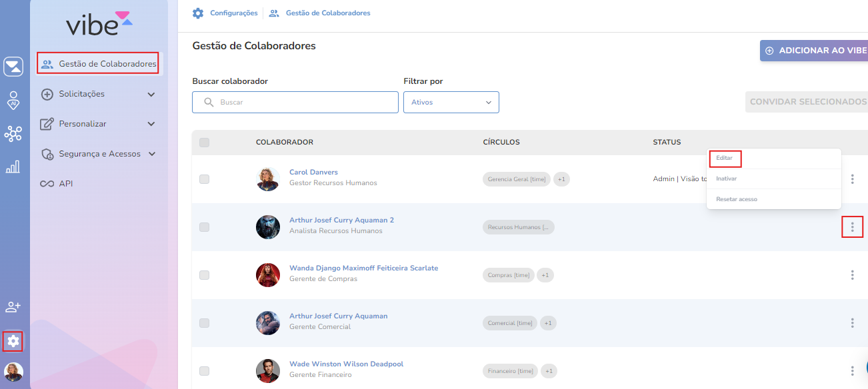The height and width of the screenshot is (389, 868).
Task: Click Carol Danvers' avatar photo
Action: 268,179
